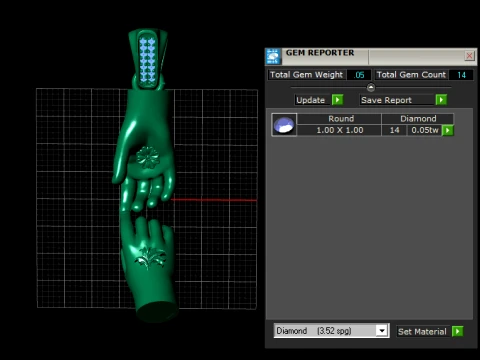Click the gem count 14 cell in row
Screen dimensions: 480x360
(x=394, y=130)
